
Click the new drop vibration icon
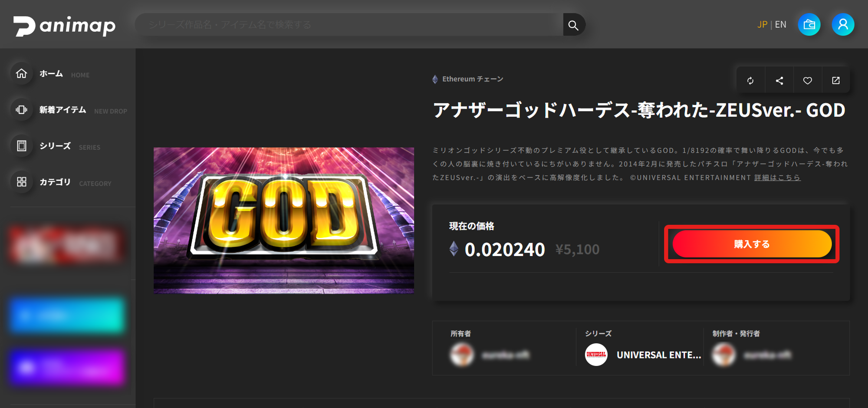pos(22,110)
